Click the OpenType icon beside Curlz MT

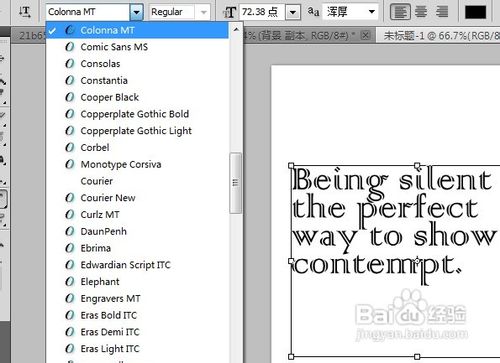(x=70, y=214)
